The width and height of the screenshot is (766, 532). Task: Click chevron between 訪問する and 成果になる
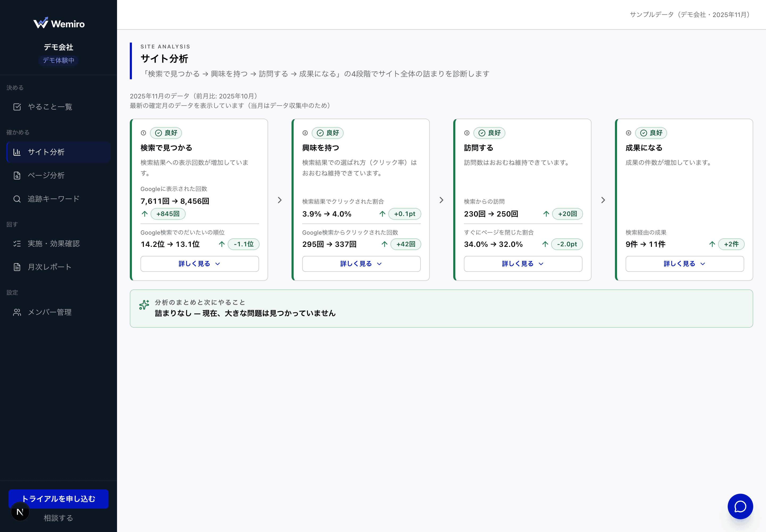(x=603, y=200)
